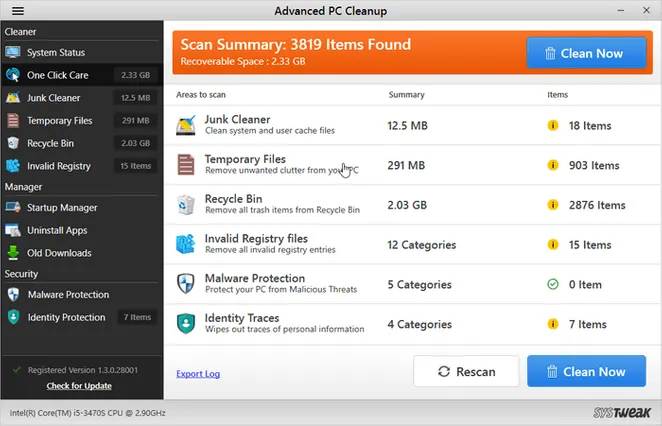Click the Identity Traces shield icon in list
Image resolution: width=662 pixels, height=426 pixels.
click(186, 323)
